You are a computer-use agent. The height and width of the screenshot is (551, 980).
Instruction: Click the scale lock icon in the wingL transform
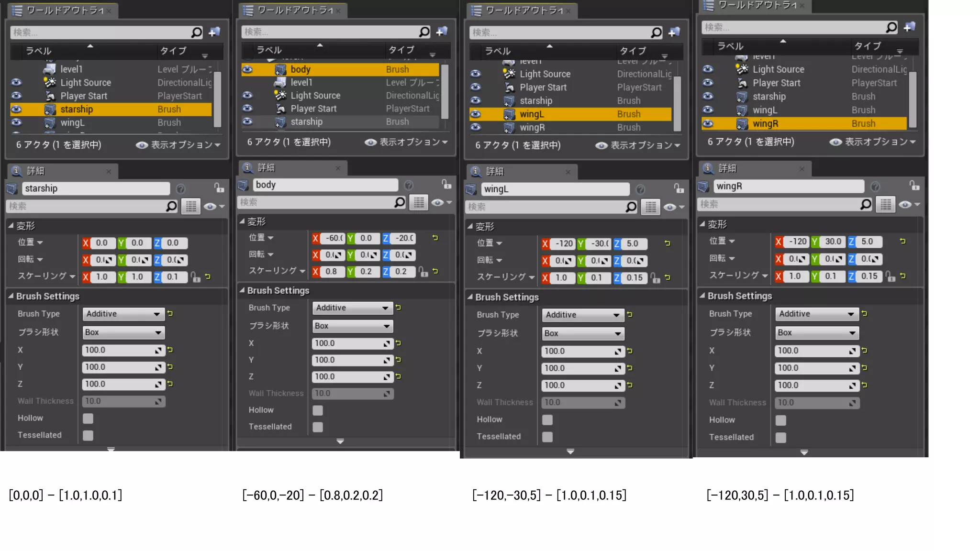656,278
